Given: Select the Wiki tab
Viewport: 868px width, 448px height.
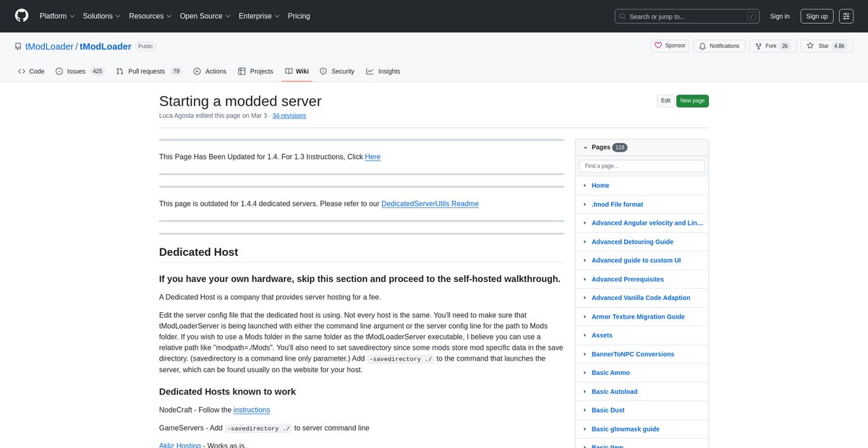Looking at the screenshot, I should [297, 72].
